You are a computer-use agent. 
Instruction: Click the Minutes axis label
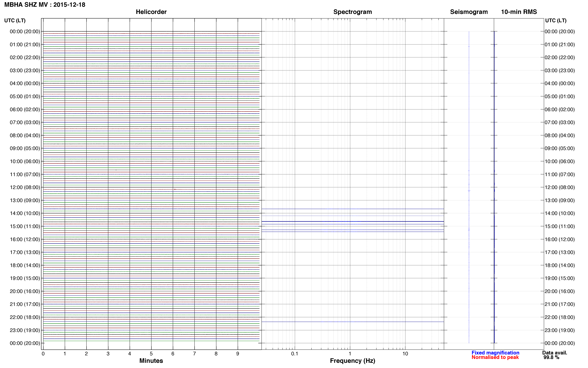click(151, 361)
